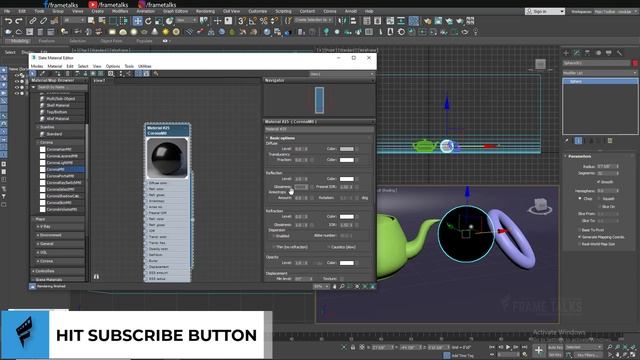The image size is (640, 360).
Task: Select the Chop radio button
Action: pos(580,198)
